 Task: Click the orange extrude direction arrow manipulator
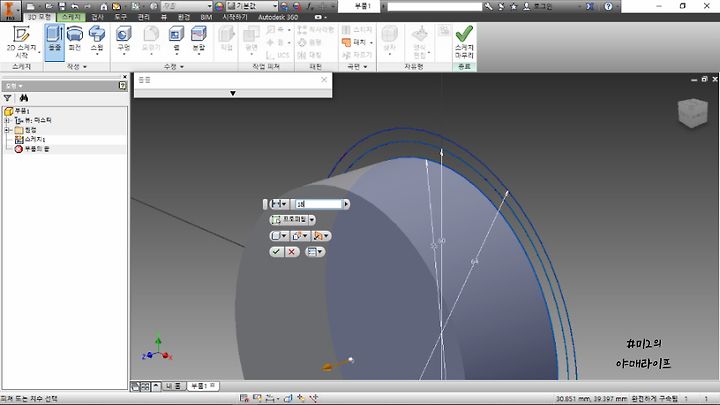tap(329, 366)
